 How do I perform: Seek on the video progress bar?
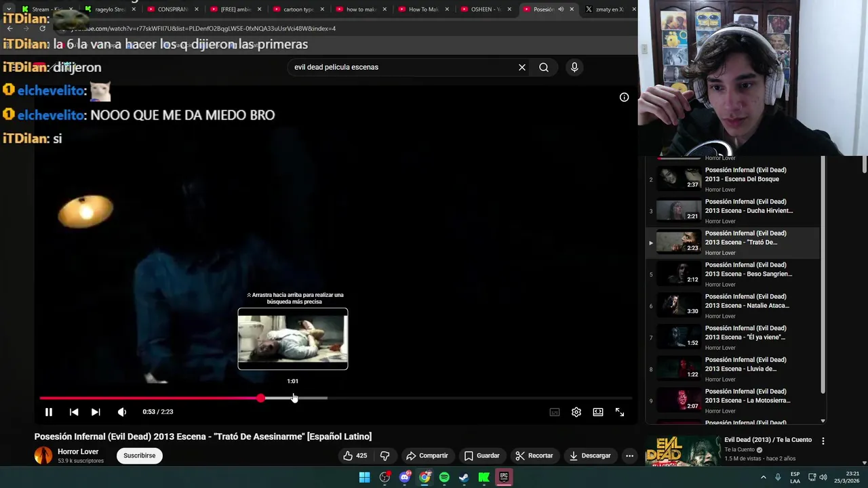click(x=336, y=398)
